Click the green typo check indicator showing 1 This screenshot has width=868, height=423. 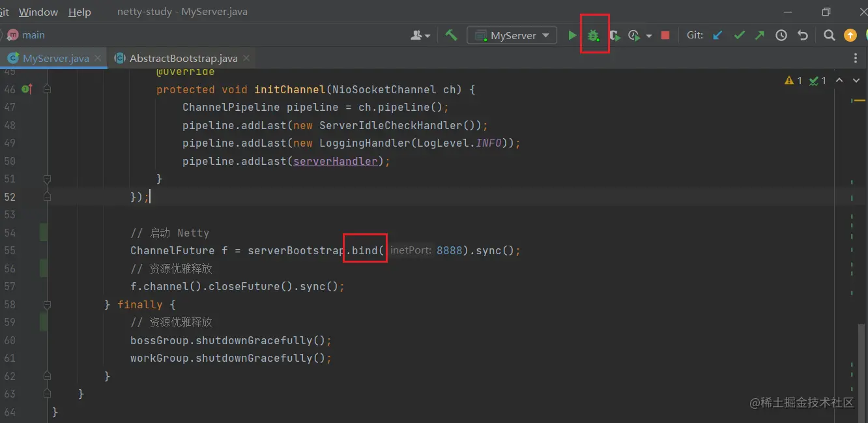point(818,80)
